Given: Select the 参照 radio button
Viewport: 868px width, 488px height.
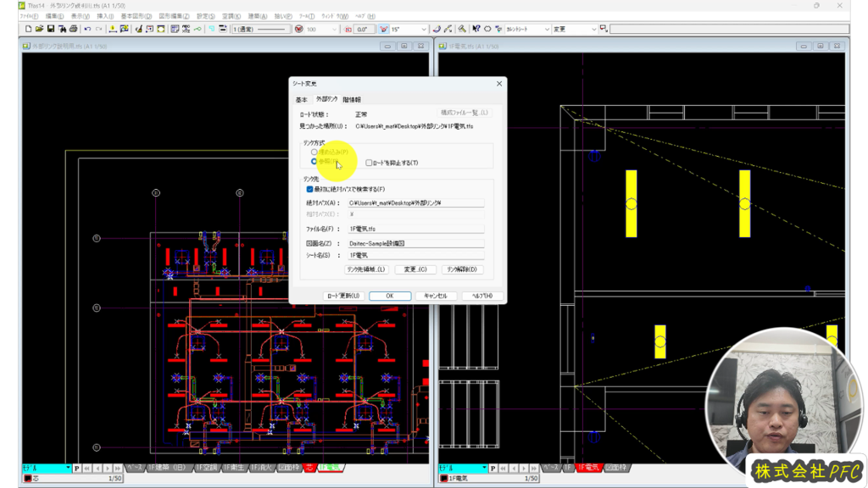Looking at the screenshot, I should [314, 162].
